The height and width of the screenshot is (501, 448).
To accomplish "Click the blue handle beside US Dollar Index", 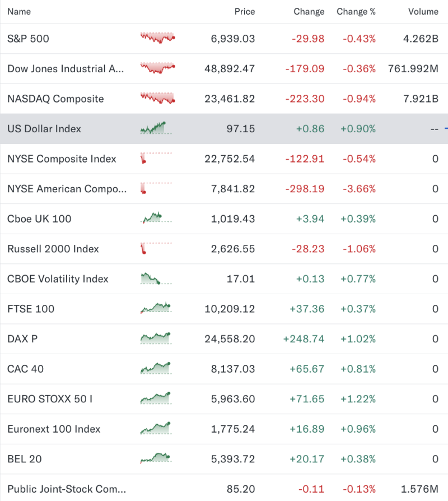I will click(x=445, y=128).
